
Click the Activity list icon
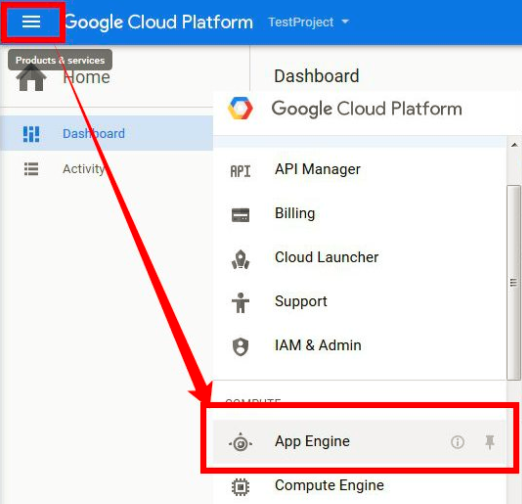[x=31, y=169]
